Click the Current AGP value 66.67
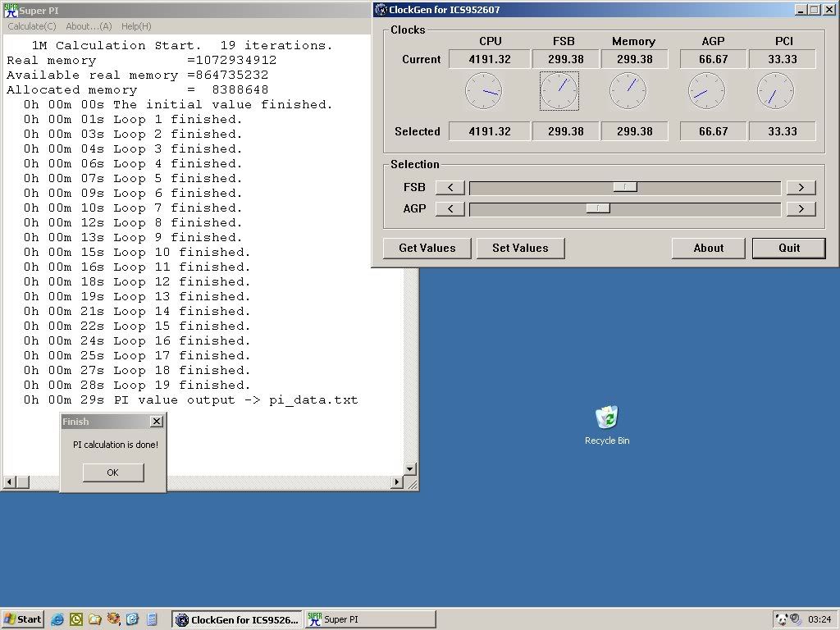 coord(713,59)
